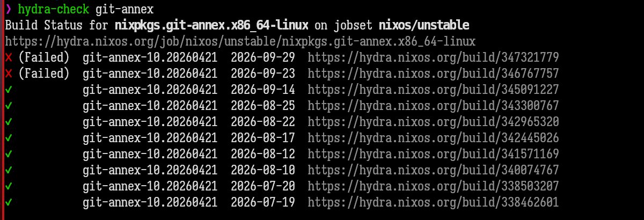Click git-annex-10.20260421 on the 2026-09-14 row
The height and width of the screenshot is (220, 644).
click(150, 90)
